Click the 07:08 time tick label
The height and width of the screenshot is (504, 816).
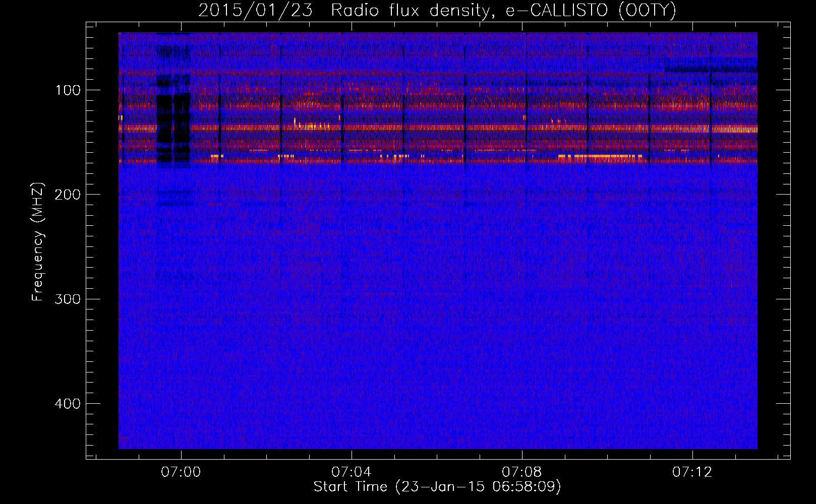(x=521, y=472)
